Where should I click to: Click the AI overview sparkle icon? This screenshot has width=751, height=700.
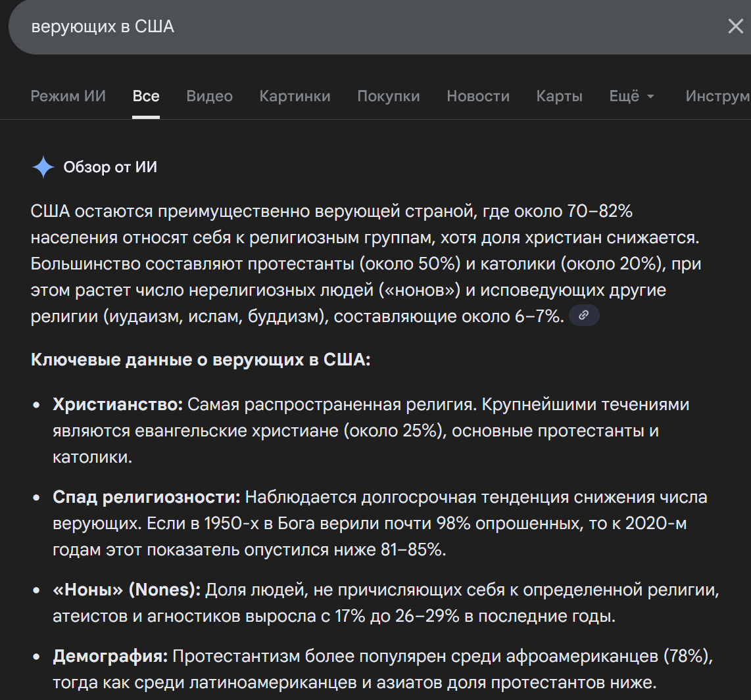point(43,168)
